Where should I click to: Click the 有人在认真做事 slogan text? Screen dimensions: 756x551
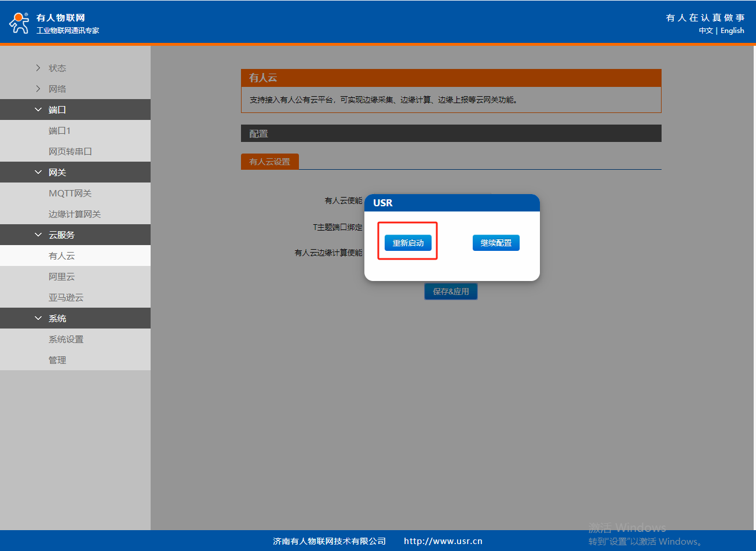(705, 18)
